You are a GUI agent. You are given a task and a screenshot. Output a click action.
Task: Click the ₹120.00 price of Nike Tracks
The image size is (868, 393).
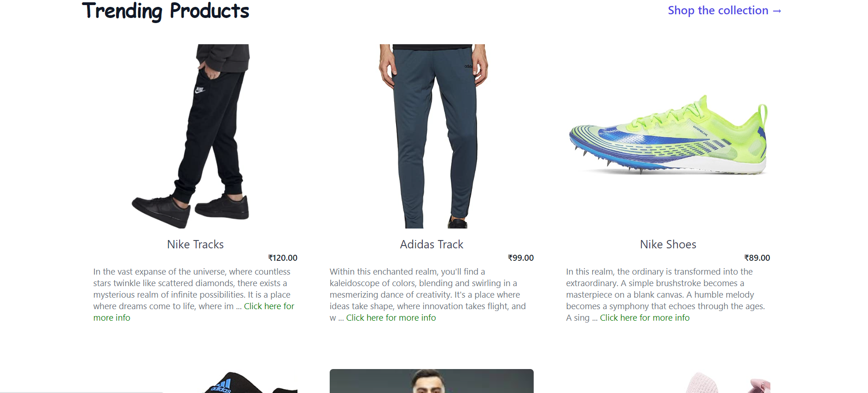pyautogui.click(x=283, y=258)
